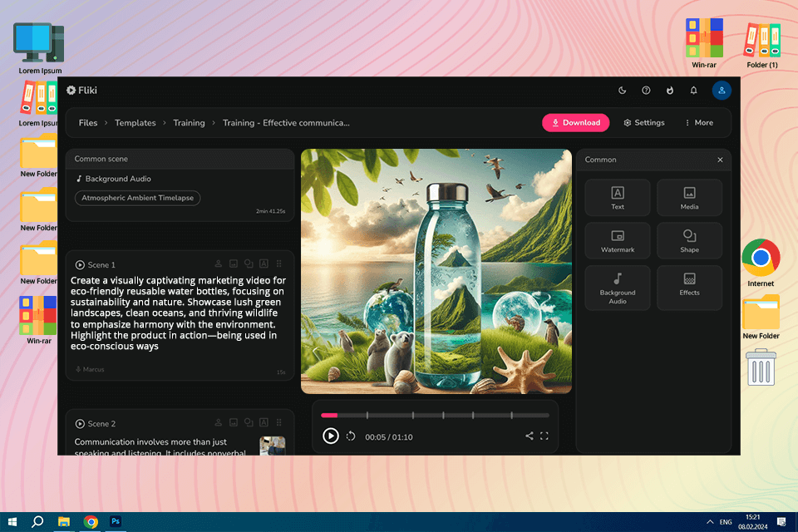Image resolution: width=798 pixels, height=532 pixels.
Task: Open notifications bell icon
Action: (693, 90)
